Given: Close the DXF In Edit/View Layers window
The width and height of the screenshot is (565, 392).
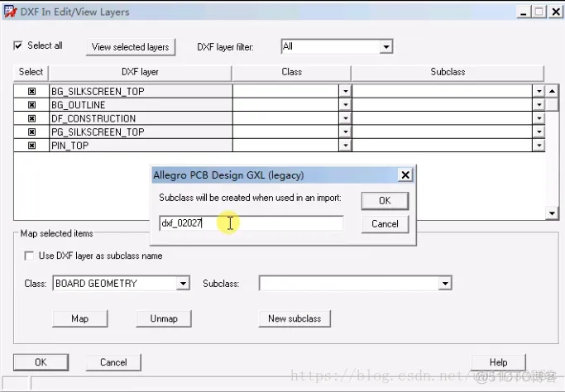Looking at the screenshot, I should point(556,12).
